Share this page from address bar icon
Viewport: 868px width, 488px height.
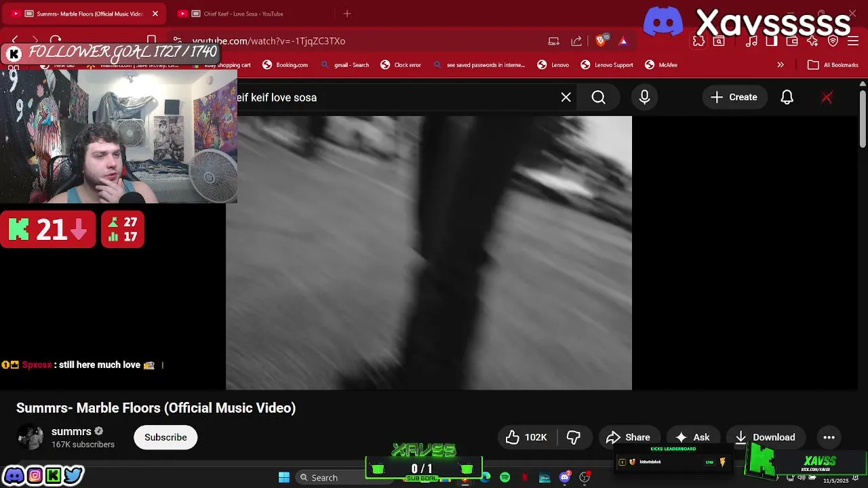(576, 41)
